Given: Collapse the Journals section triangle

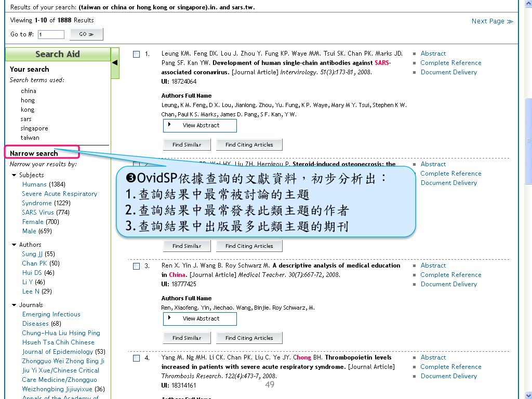Looking at the screenshot, I should point(14,305).
